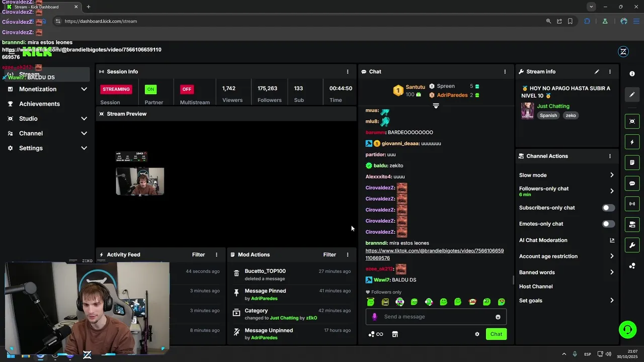
Task: Open Slow mode options
Action: click(x=567, y=175)
